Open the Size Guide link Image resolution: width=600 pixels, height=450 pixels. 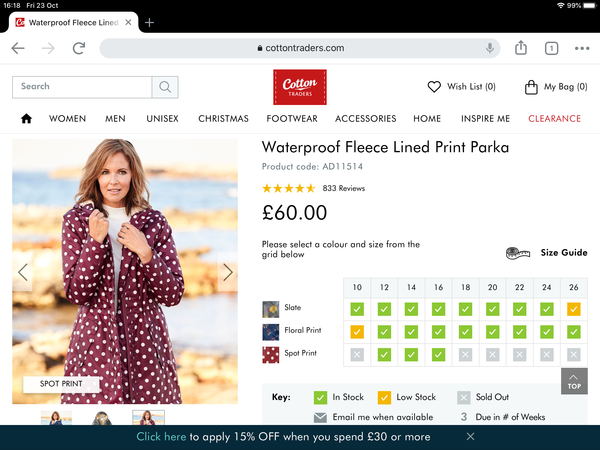tap(564, 253)
